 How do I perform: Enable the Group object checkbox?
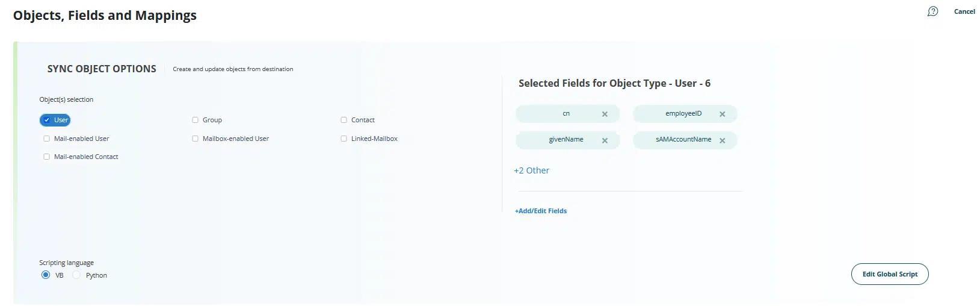195,120
